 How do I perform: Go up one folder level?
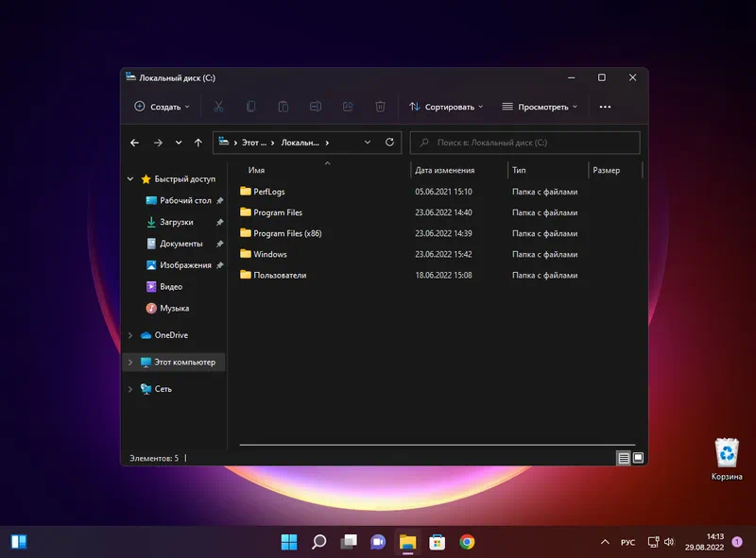(x=198, y=143)
